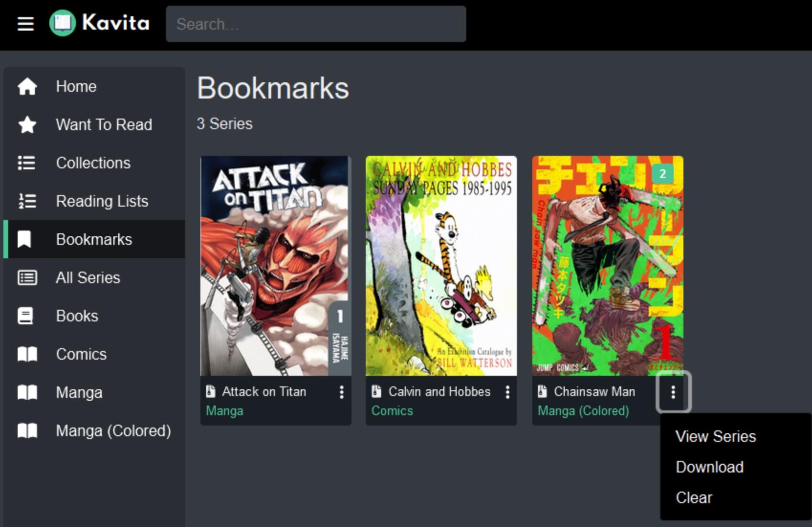Follow the Manga library link under Attack on Titan

point(224,411)
